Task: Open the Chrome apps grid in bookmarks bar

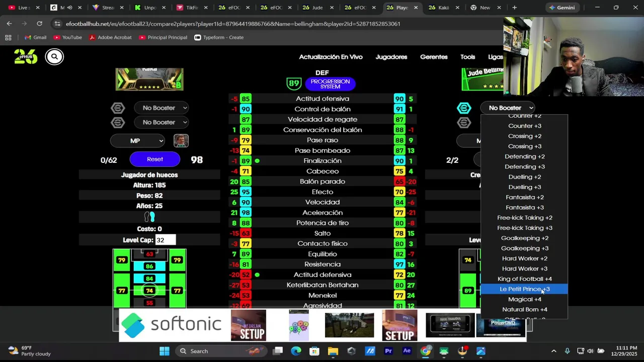Action: coord(8,37)
